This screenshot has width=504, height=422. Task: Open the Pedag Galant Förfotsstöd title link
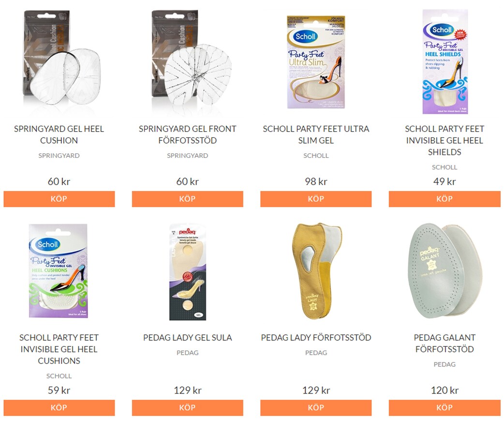click(445, 343)
